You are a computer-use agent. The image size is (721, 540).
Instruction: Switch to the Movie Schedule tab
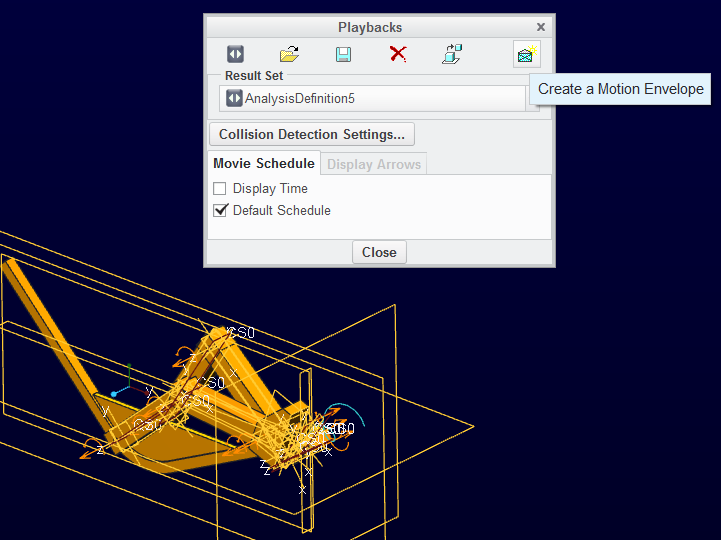(264, 163)
